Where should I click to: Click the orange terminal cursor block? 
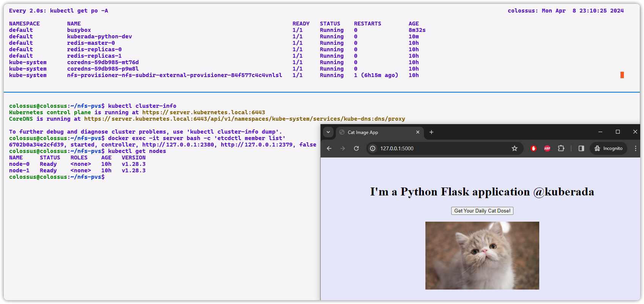pyautogui.click(x=622, y=75)
